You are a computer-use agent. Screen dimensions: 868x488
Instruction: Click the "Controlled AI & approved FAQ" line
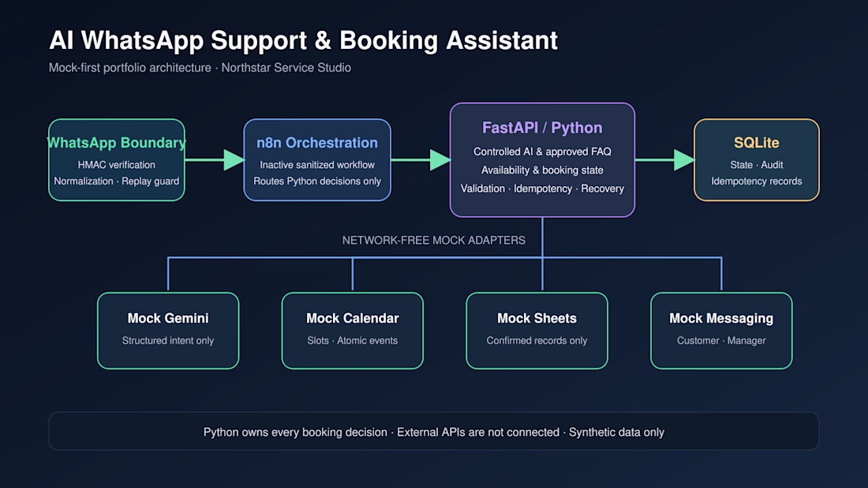[x=543, y=151]
